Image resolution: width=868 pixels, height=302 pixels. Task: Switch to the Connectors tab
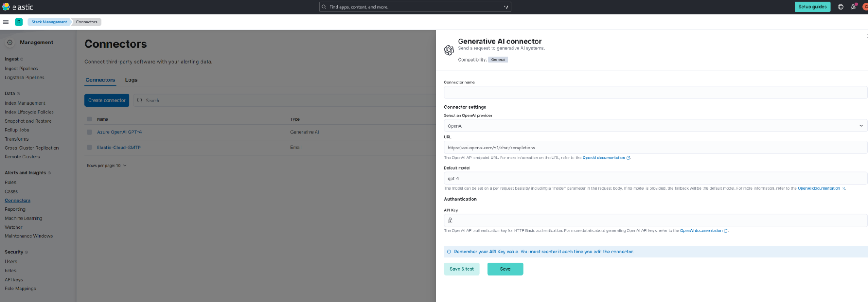click(x=100, y=80)
